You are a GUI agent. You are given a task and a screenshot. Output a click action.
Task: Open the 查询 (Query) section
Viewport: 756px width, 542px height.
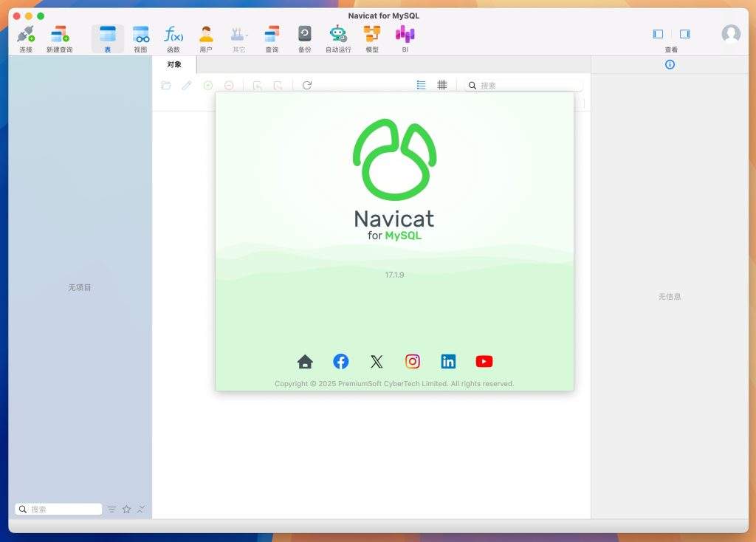point(272,38)
